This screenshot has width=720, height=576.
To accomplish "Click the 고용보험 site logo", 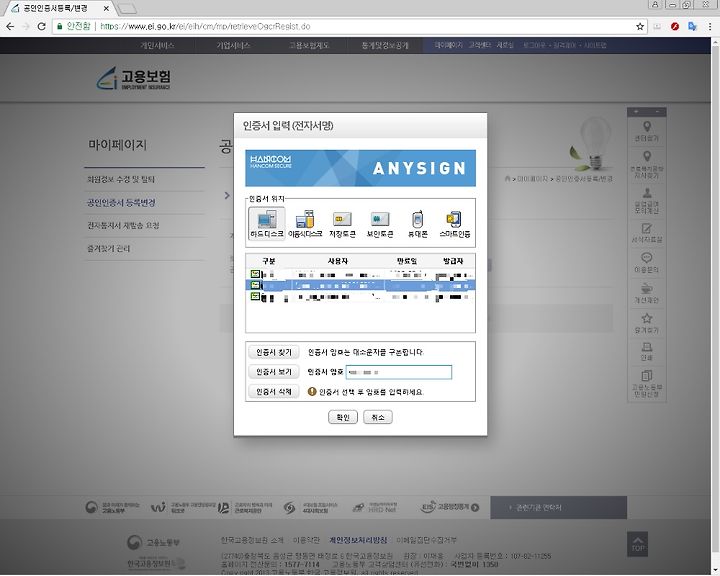I will tap(134, 78).
